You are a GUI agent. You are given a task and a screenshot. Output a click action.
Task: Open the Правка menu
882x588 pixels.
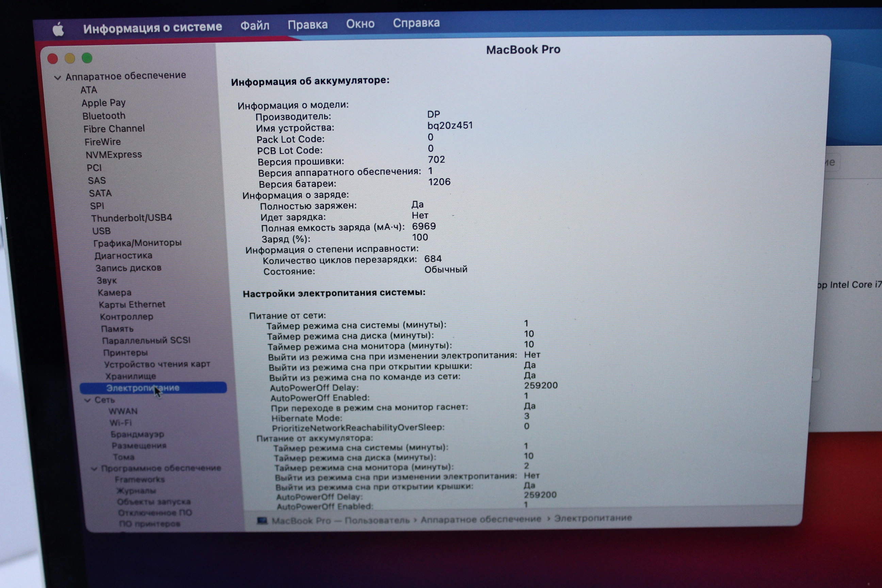(x=308, y=25)
